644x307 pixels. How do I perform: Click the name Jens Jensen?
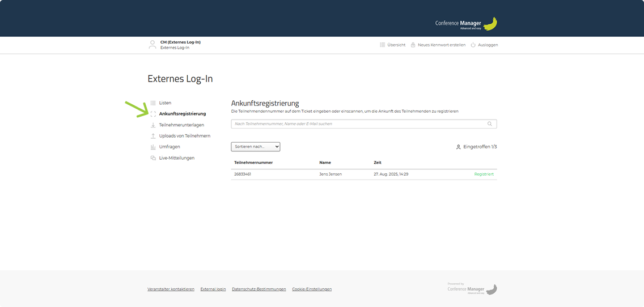click(330, 174)
